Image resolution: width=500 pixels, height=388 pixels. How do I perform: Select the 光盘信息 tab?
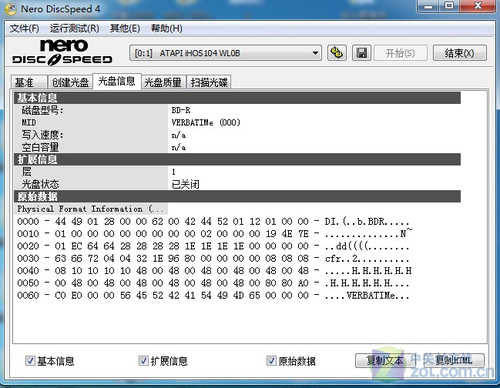pos(117,81)
